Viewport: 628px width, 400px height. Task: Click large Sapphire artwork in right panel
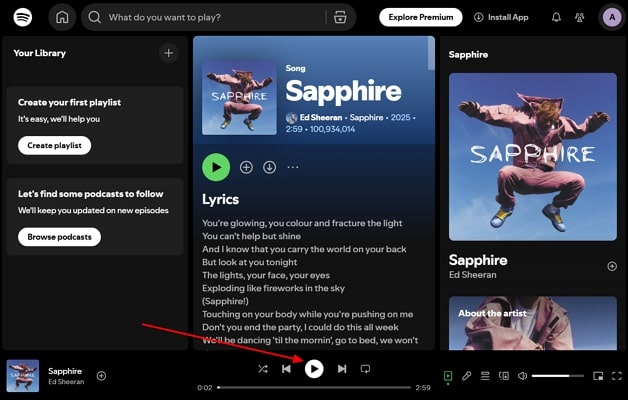[533, 157]
